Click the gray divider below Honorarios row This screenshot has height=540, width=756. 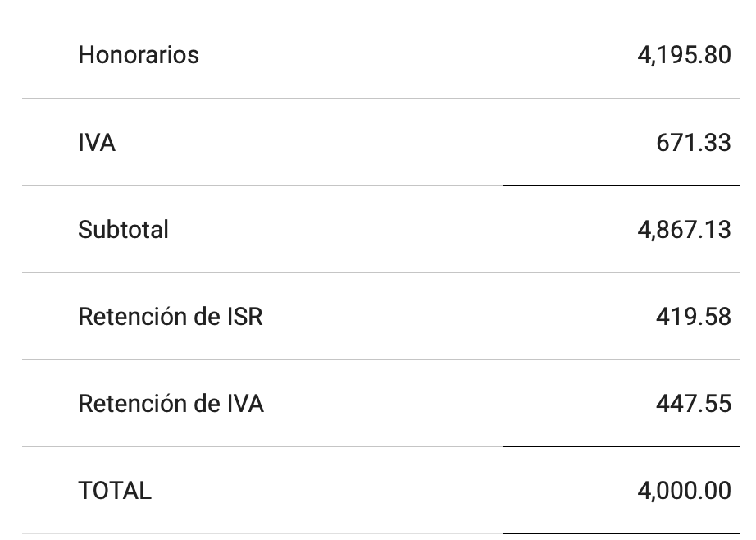tap(381, 98)
